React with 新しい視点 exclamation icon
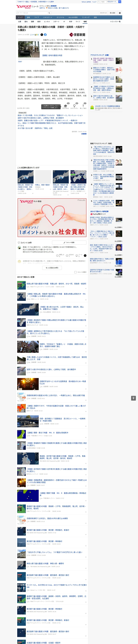Image resolution: width=138 pixels, height=644 pixels. coord(83,106)
